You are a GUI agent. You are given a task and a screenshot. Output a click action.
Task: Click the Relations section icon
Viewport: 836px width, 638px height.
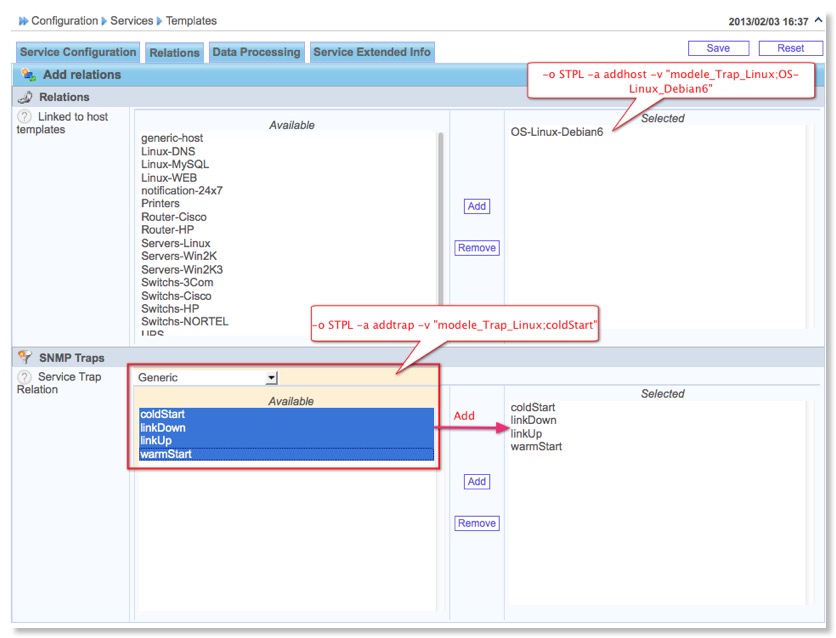25,97
